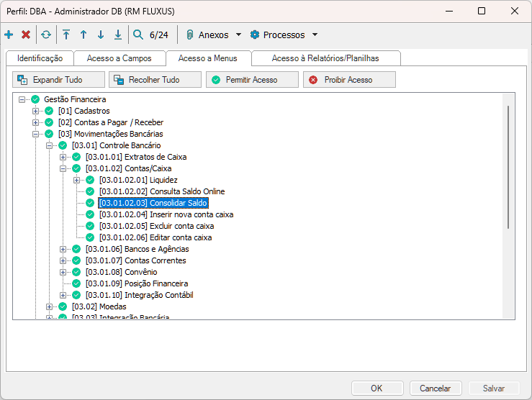
Task: Toggle access icon for Inserir nova conta caixa
Action: 90,214
